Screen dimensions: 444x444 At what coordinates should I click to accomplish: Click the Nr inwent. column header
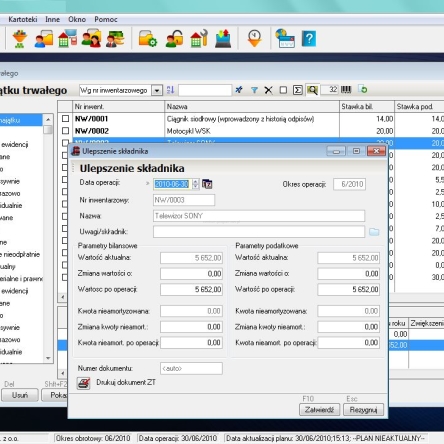[119, 107]
